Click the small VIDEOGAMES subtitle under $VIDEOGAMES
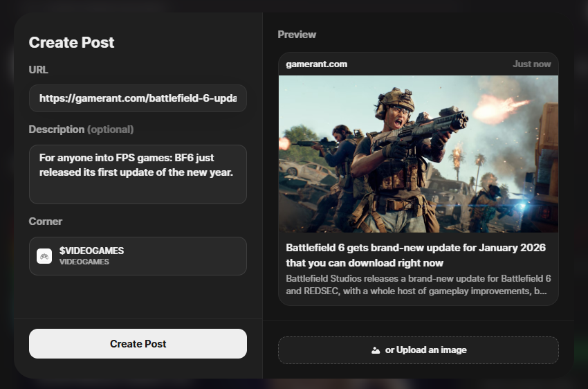 pyautogui.click(x=84, y=262)
